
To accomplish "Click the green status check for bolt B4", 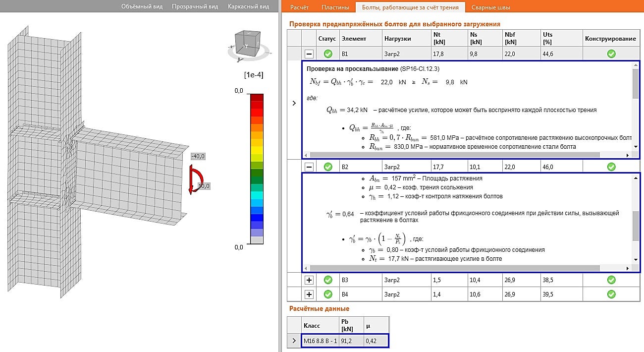I will (327, 294).
